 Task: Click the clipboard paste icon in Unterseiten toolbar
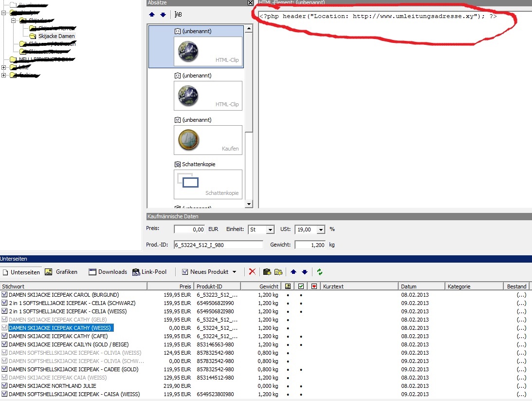pyautogui.click(x=267, y=272)
